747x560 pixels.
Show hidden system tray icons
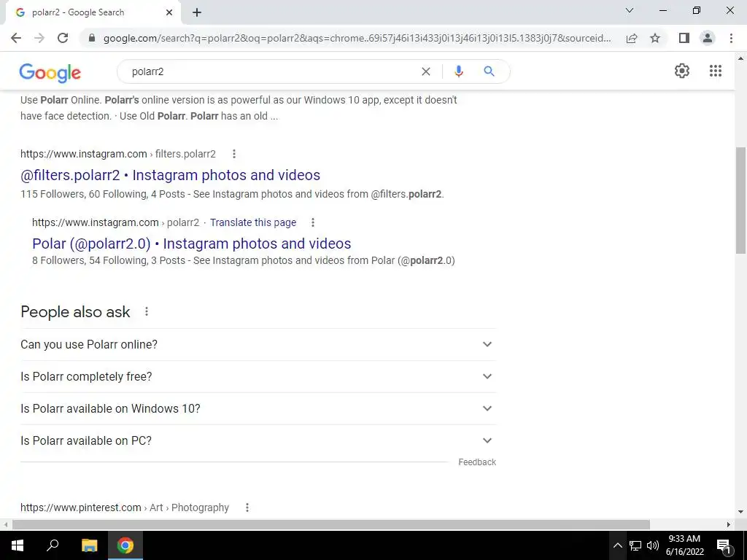point(617,545)
